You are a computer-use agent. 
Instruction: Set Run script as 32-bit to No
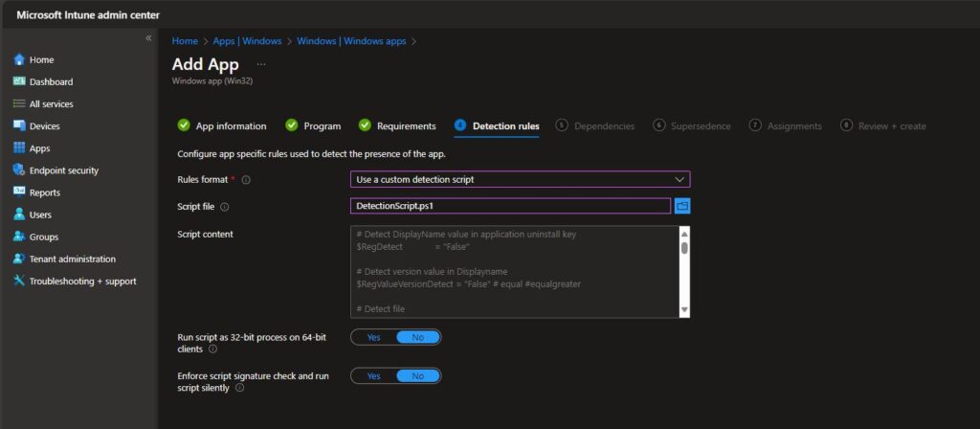[x=418, y=337]
